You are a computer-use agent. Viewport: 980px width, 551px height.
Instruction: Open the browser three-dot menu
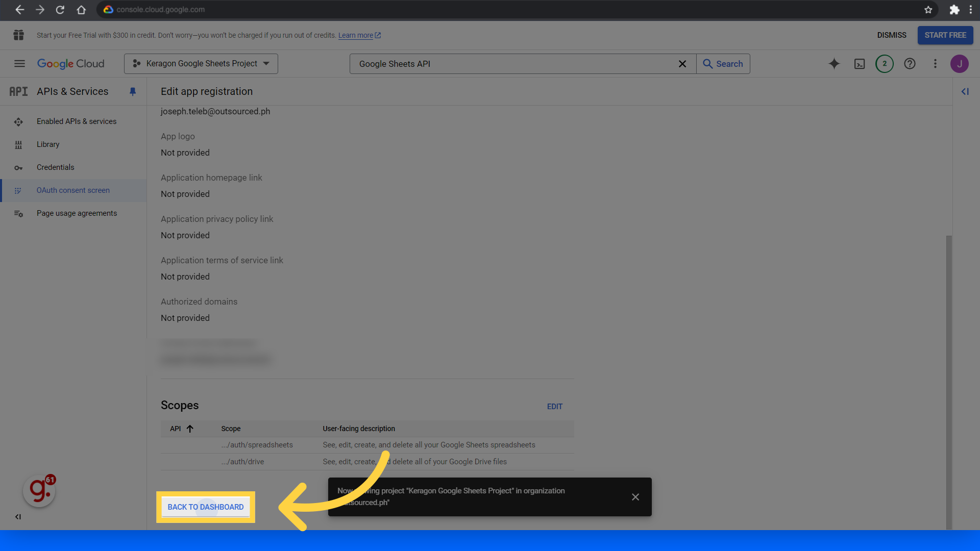(x=970, y=10)
